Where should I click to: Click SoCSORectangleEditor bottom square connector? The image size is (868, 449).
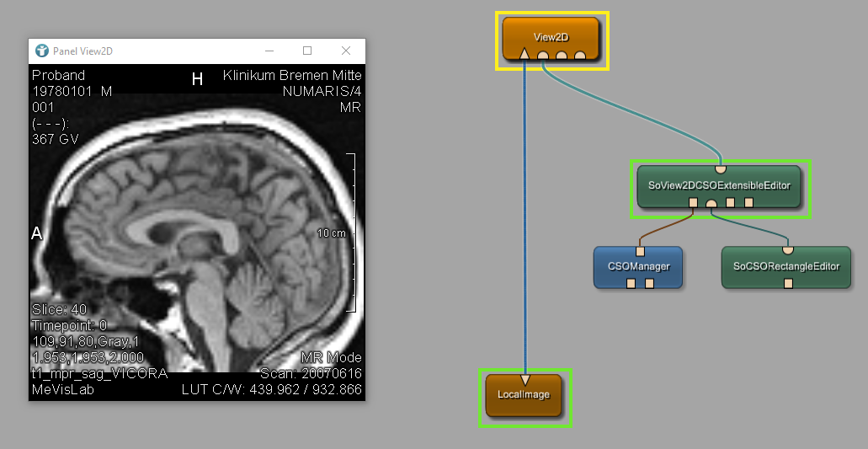click(787, 283)
